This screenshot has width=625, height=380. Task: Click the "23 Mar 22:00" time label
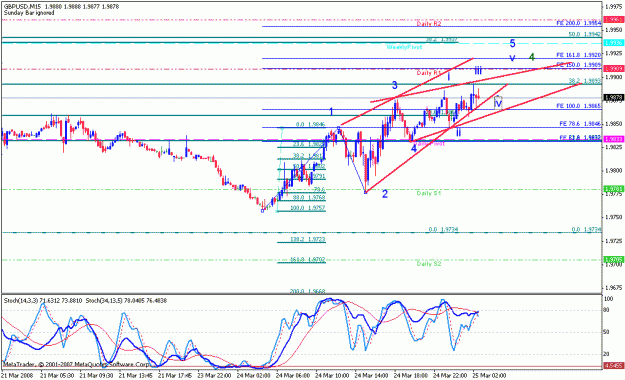(x=214, y=376)
